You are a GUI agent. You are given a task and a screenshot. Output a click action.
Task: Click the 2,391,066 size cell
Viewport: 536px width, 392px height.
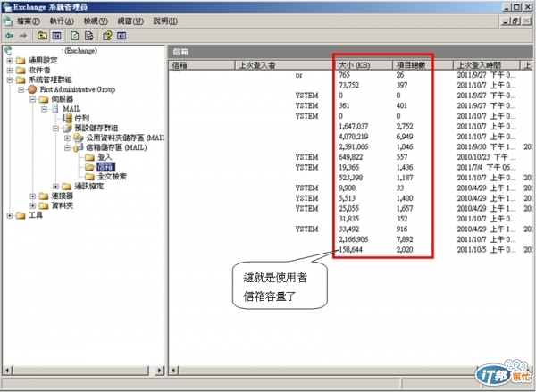[x=353, y=147]
